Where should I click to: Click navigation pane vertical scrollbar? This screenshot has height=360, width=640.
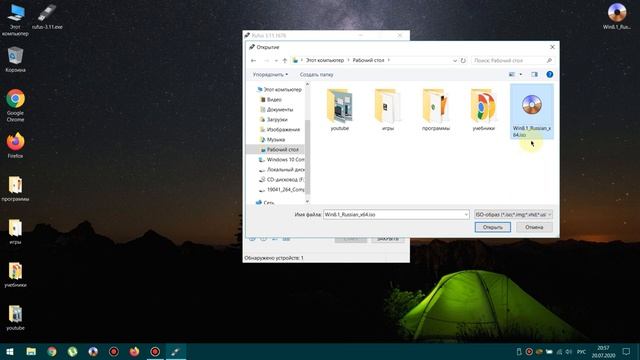[x=308, y=157]
